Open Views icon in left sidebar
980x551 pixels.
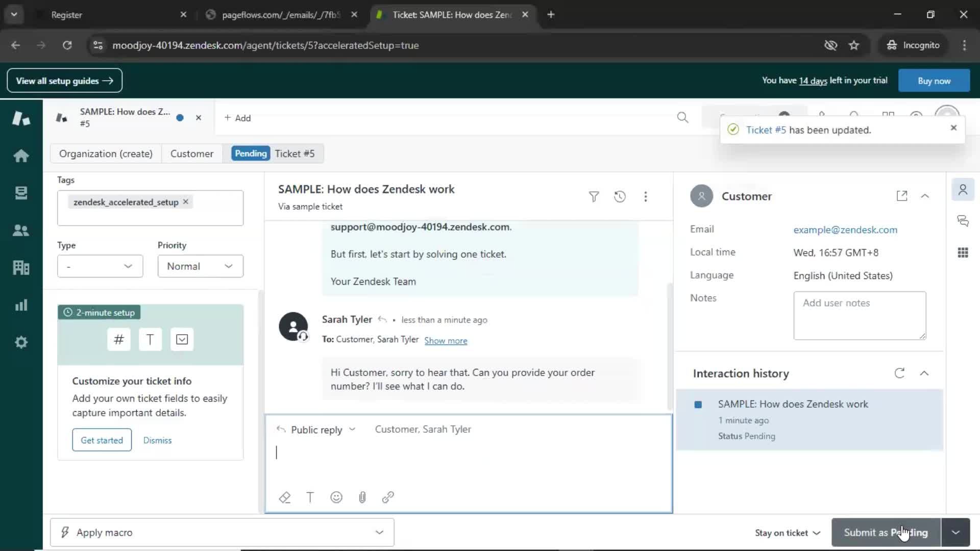click(21, 193)
